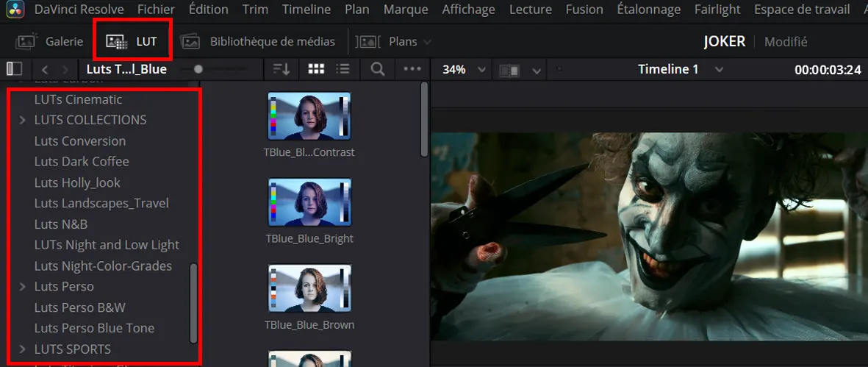Open the Trim menu
868x367 pixels.
tap(255, 10)
